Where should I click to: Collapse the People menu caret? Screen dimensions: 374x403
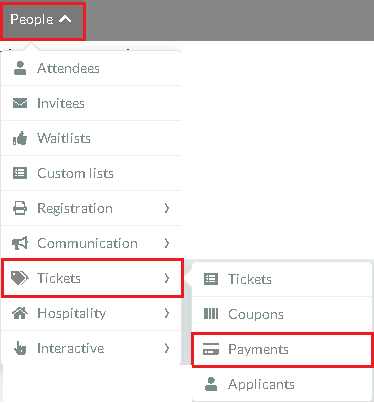point(65,19)
